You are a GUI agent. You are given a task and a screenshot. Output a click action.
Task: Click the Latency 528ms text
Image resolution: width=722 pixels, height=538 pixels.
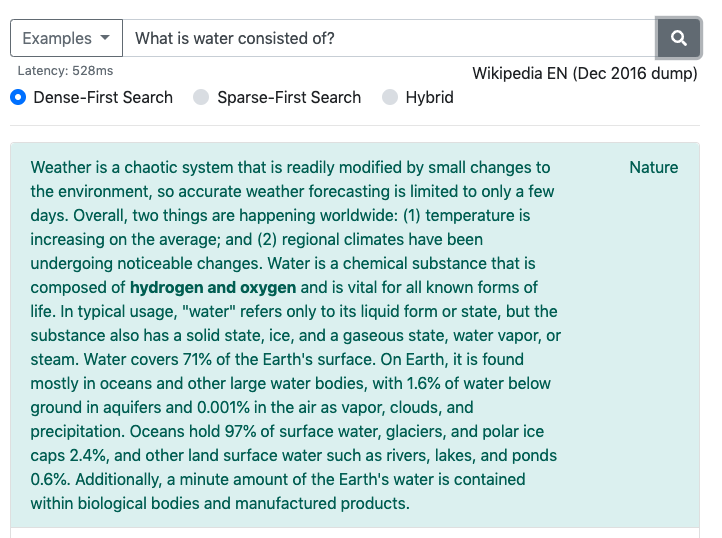point(65,70)
